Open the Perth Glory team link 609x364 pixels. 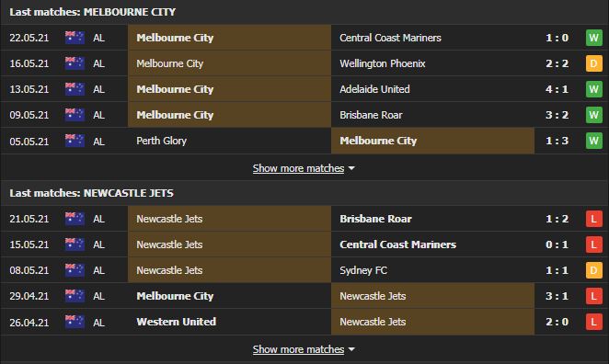161,141
